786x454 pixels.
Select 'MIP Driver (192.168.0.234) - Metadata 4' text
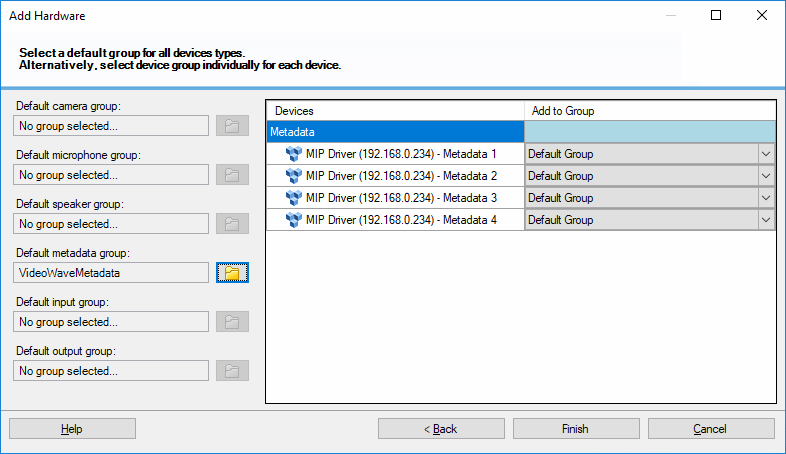tap(401, 220)
